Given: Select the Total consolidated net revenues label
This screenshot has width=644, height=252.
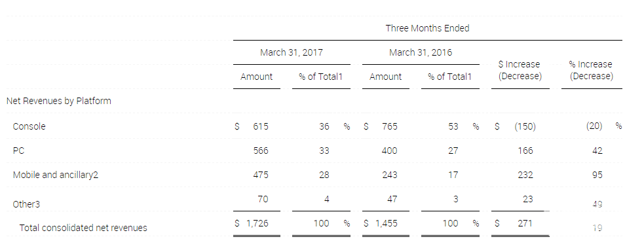Looking at the screenshot, I should pyautogui.click(x=83, y=228).
